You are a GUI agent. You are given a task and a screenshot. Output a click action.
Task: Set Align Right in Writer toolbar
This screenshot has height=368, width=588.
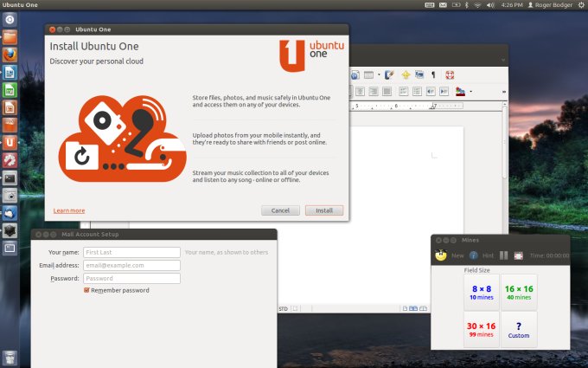coord(374,91)
